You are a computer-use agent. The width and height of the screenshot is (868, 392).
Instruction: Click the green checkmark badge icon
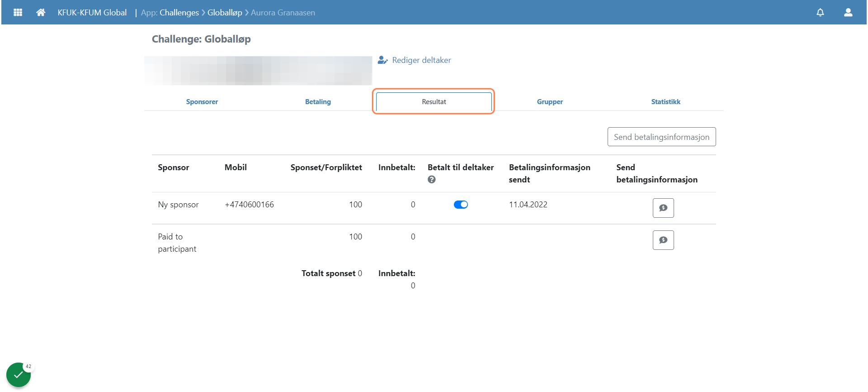[x=18, y=375]
